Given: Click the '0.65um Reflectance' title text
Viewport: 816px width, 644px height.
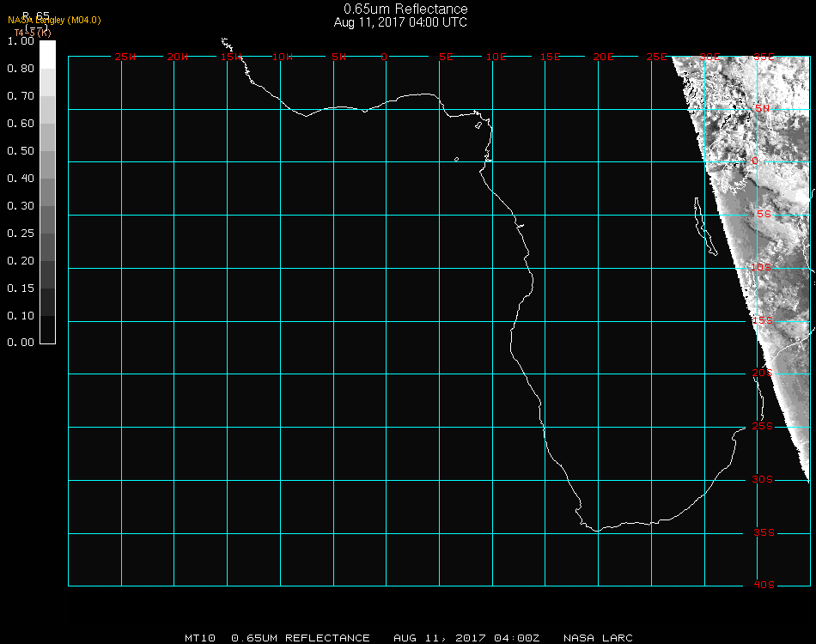Looking at the screenshot, I should click(x=405, y=9).
